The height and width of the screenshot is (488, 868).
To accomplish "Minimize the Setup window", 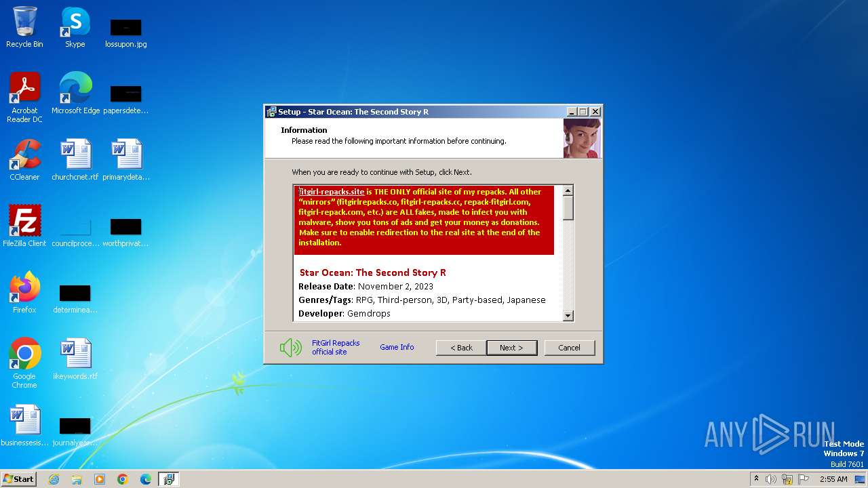I will pyautogui.click(x=572, y=112).
